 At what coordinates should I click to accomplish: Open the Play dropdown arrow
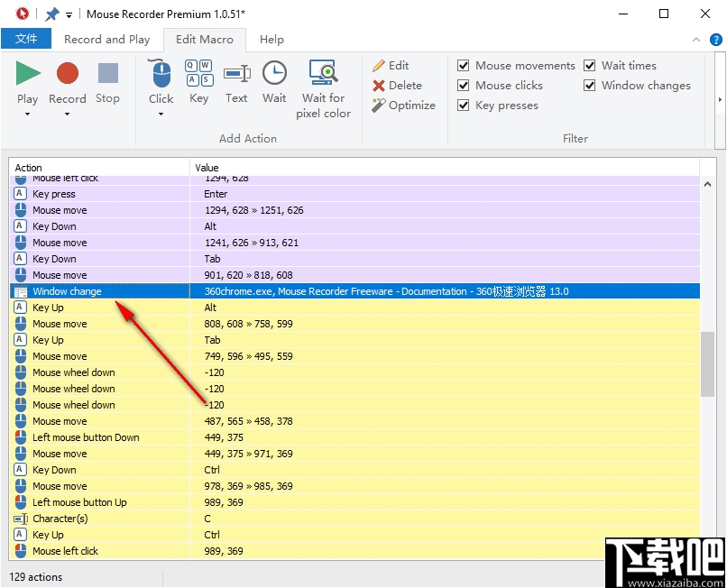(27, 114)
